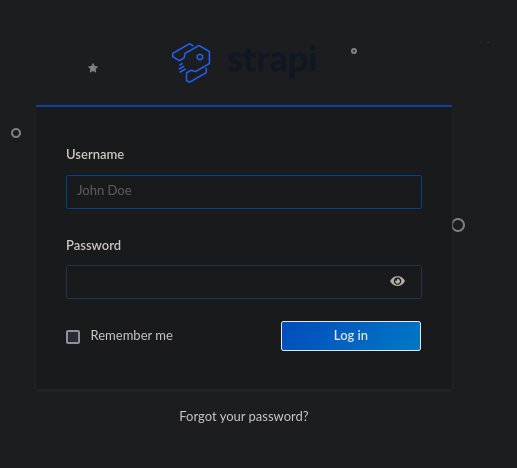Click the hollow circle left of the login card

(x=16, y=133)
